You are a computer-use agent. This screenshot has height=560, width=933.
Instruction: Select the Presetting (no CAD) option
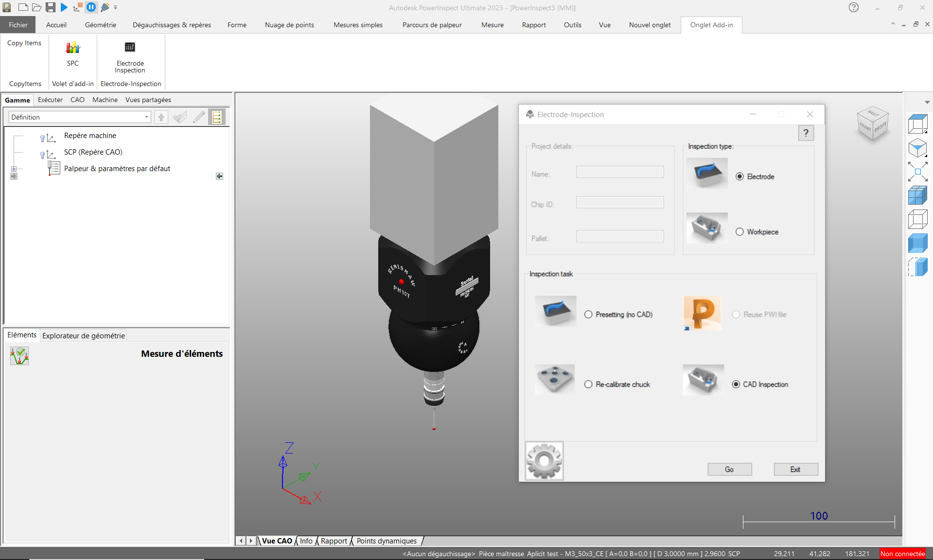(x=588, y=315)
